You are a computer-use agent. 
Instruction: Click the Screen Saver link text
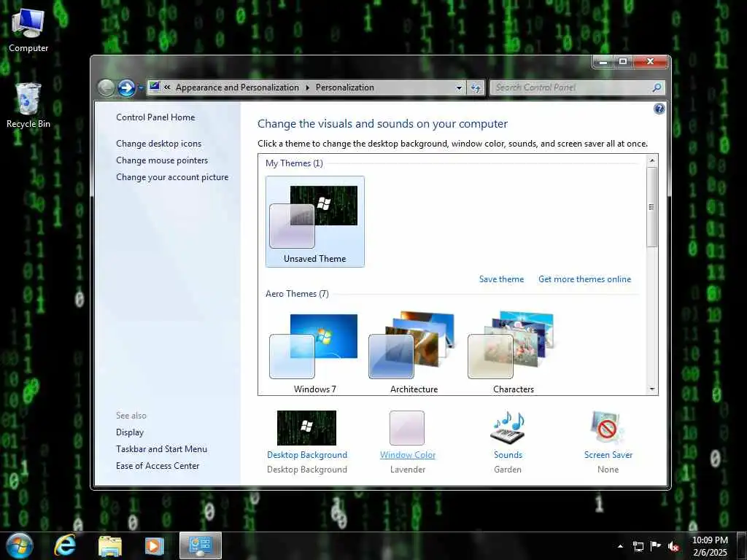608,455
